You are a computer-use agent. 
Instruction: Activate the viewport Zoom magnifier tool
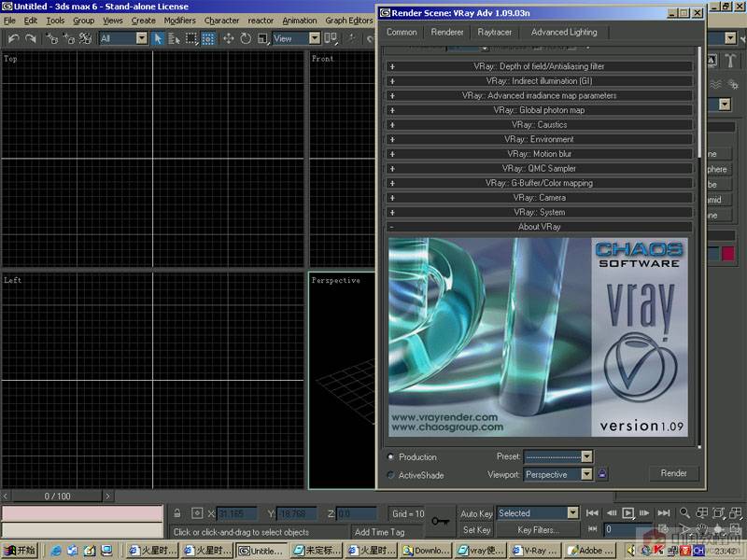(684, 512)
